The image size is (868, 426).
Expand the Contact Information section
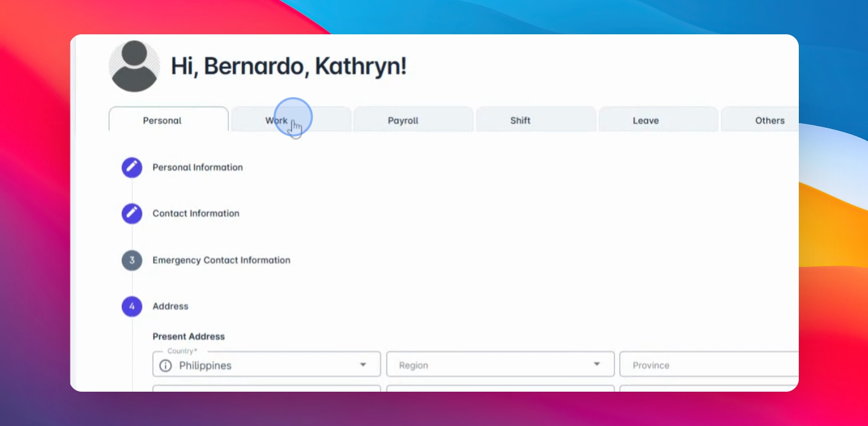click(196, 214)
